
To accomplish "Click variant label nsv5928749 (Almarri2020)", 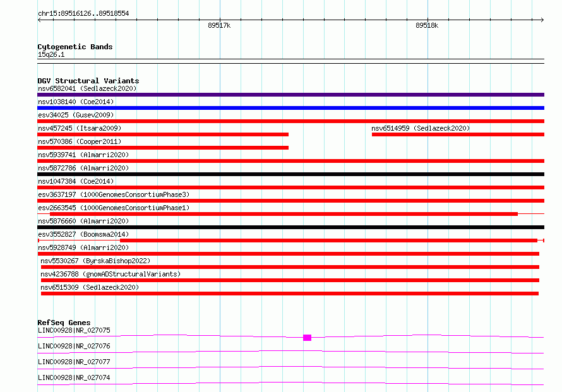I will pyautogui.click(x=83, y=247).
